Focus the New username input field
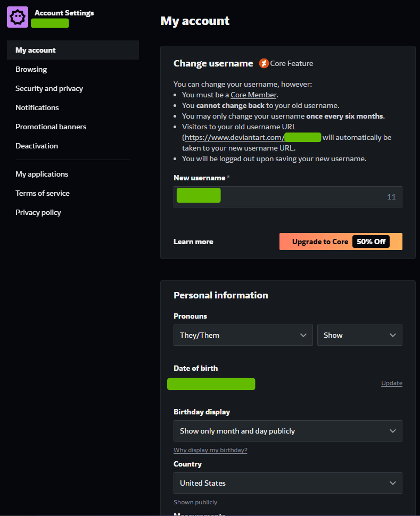The image size is (420, 516). (x=287, y=197)
